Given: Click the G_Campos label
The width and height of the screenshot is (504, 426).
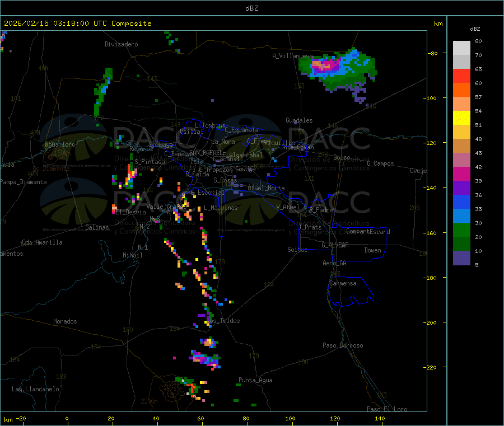Looking at the screenshot, I should [x=380, y=163].
